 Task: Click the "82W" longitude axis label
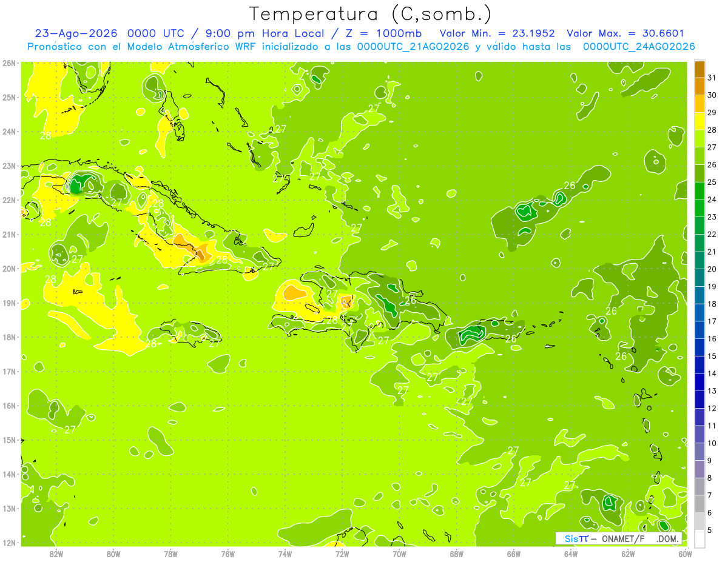[x=56, y=554]
